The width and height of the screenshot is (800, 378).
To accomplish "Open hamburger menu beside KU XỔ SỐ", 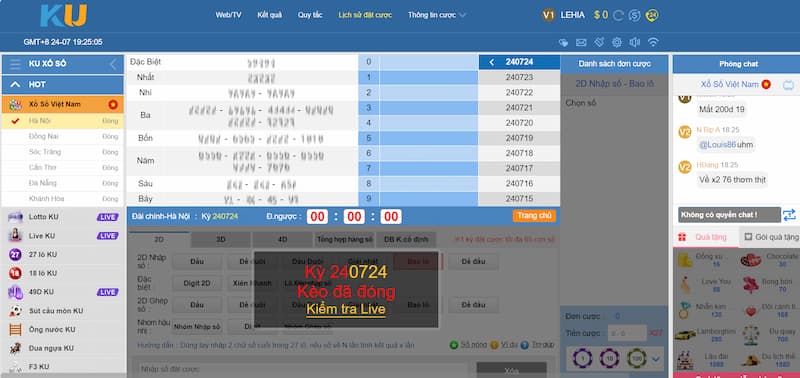I will [x=15, y=64].
